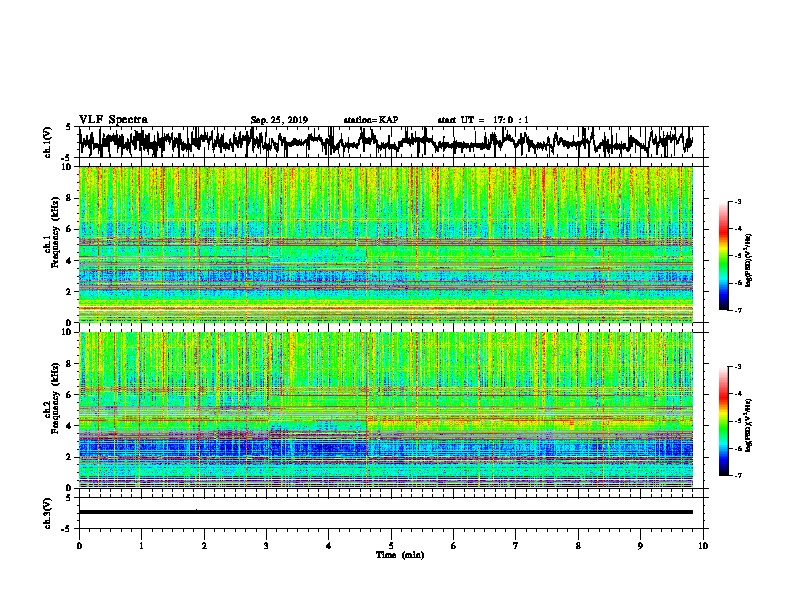Click the "start UT = 17:0 :1" text
The width and height of the screenshot is (792, 612).
(x=483, y=120)
